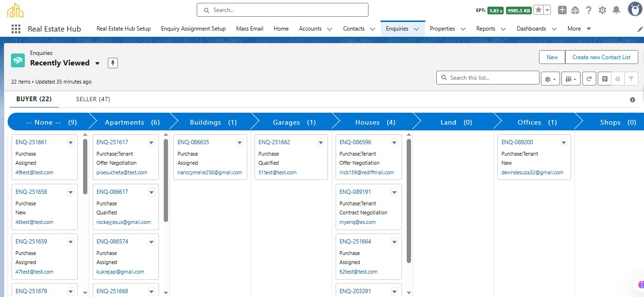Expand the Recently Viewed list selector
Image resolution: width=644 pixels, height=297 pixels.
point(97,63)
